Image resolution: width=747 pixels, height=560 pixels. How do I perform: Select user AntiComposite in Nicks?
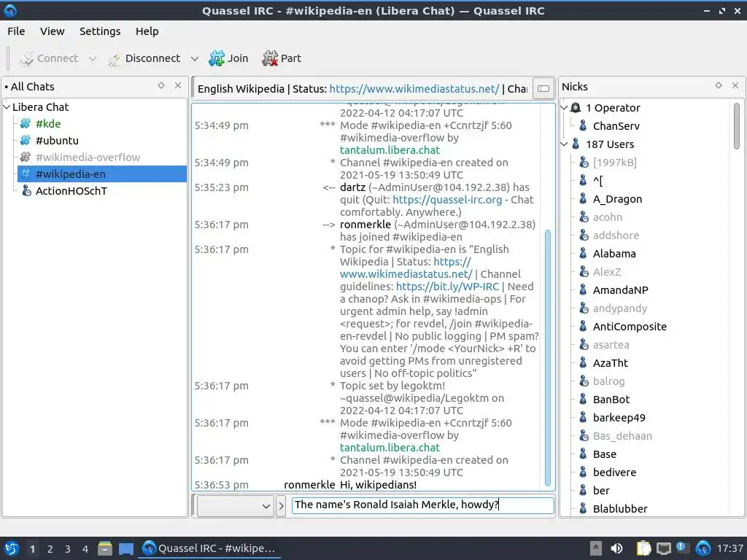point(630,327)
